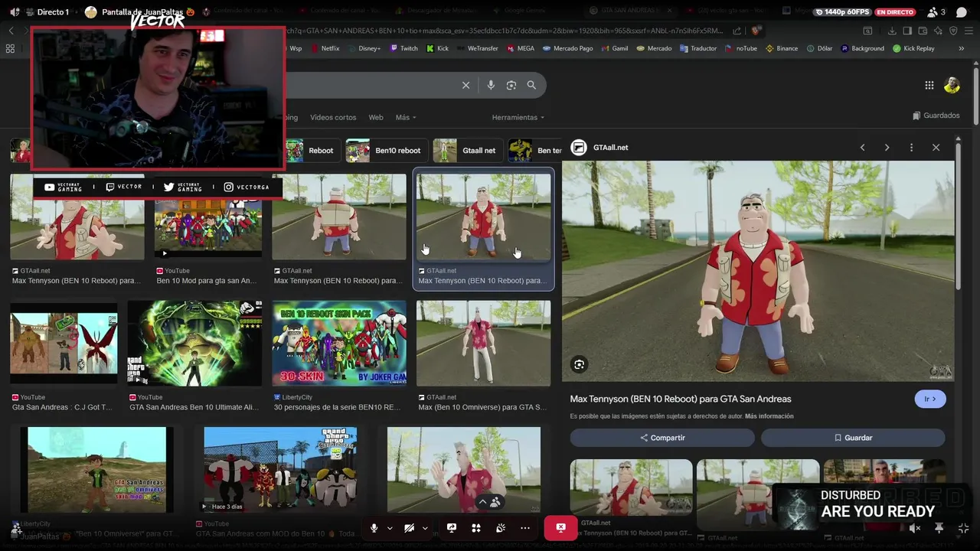Click the 1440p 60FPS quality badge
The height and width of the screenshot is (551, 980).
(x=842, y=12)
